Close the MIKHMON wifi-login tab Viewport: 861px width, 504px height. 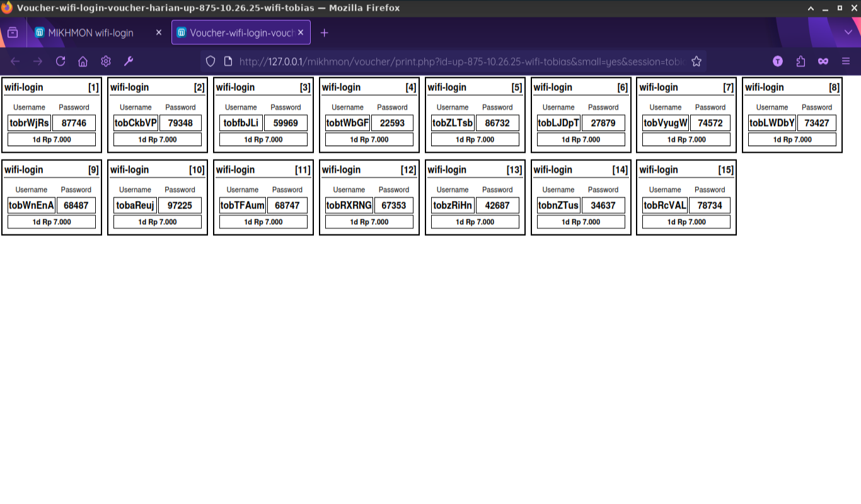tap(158, 33)
